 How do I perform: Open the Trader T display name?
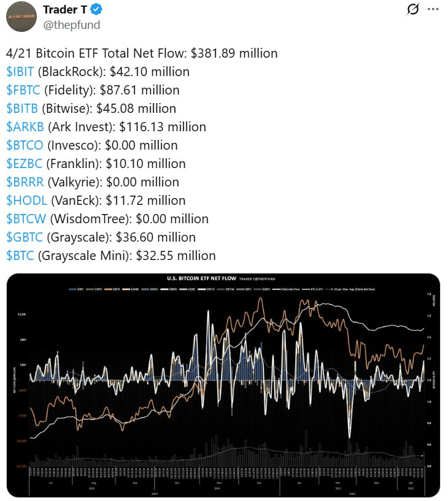[65, 10]
